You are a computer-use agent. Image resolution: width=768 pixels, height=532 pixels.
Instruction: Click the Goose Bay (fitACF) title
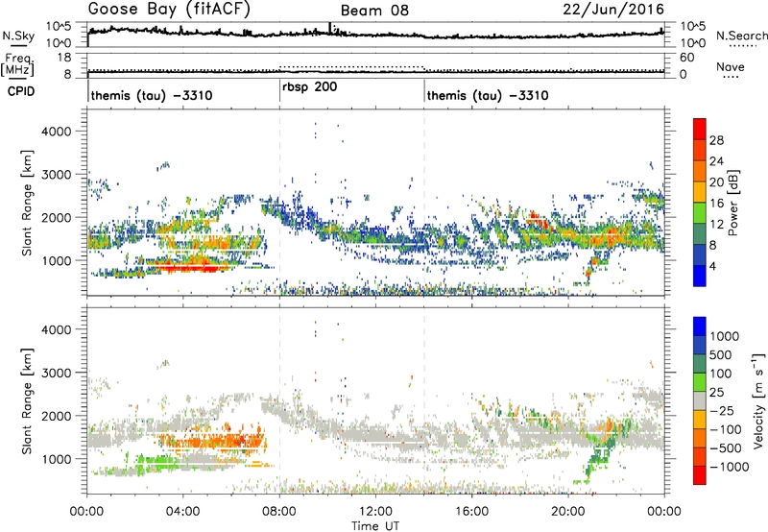tap(169, 10)
